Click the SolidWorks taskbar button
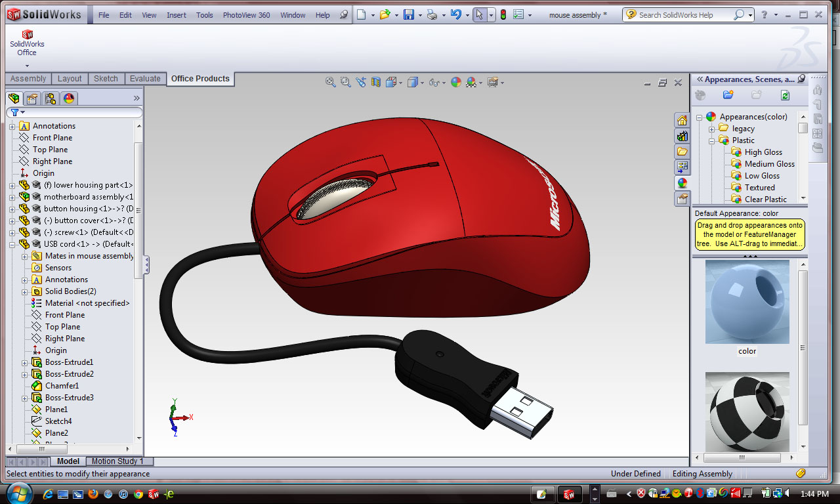Screen dimensions: 840x504 tap(569, 494)
